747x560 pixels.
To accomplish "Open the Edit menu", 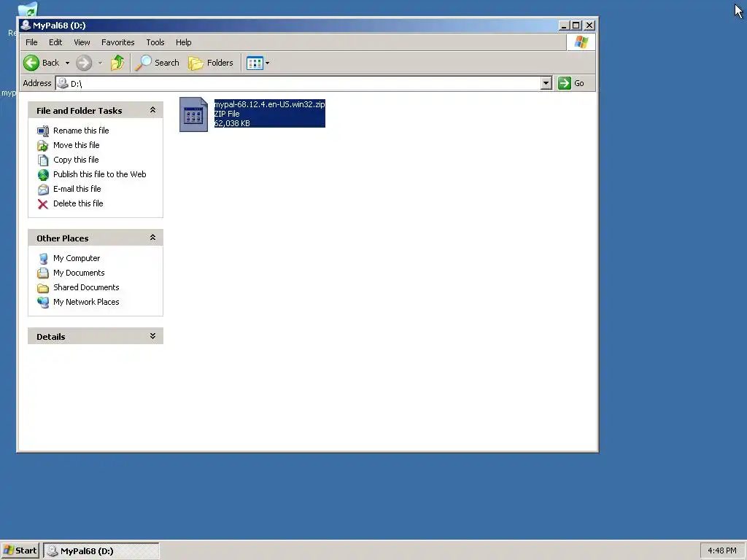I will pos(55,42).
